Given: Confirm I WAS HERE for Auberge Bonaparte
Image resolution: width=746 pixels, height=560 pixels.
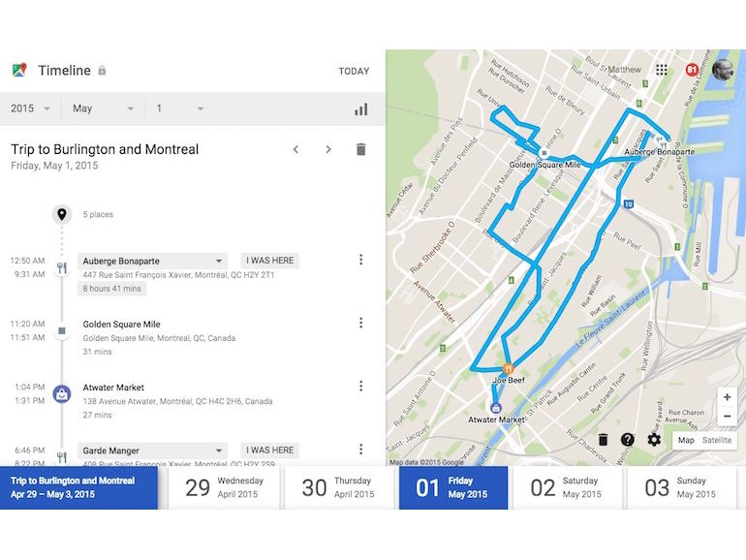Looking at the screenshot, I should pyautogui.click(x=270, y=261).
